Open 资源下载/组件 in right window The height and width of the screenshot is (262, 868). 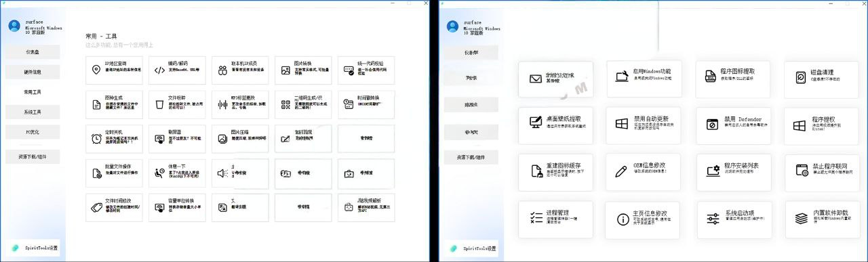(471, 157)
